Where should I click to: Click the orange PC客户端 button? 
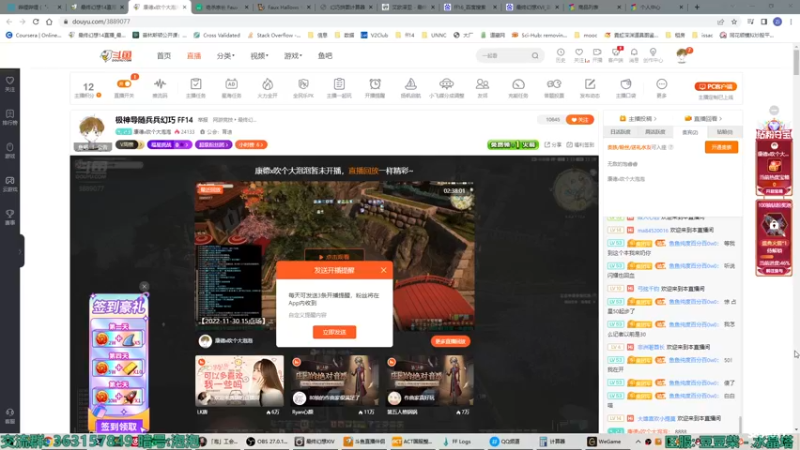pyautogui.click(x=715, y=86)
